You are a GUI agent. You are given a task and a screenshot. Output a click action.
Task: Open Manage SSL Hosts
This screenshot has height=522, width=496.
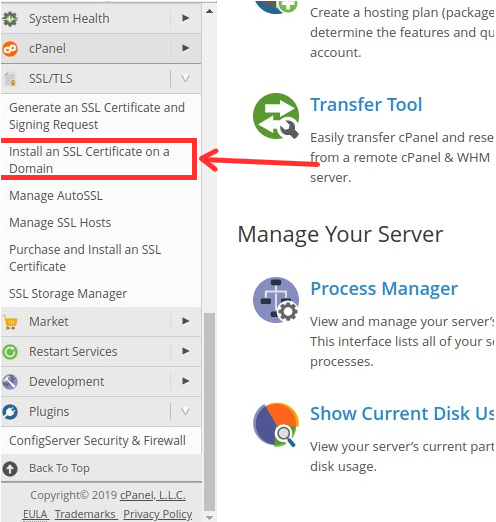click(x=60, y=223)
